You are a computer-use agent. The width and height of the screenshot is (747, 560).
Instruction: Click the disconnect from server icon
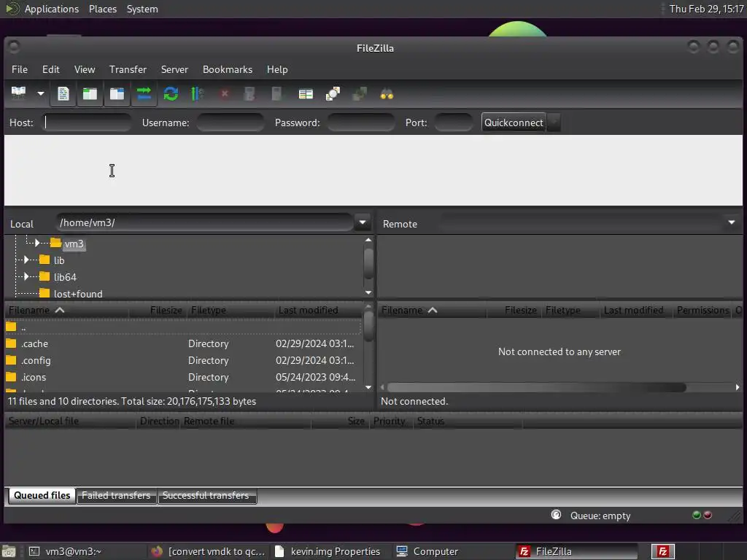pos(249,94)
